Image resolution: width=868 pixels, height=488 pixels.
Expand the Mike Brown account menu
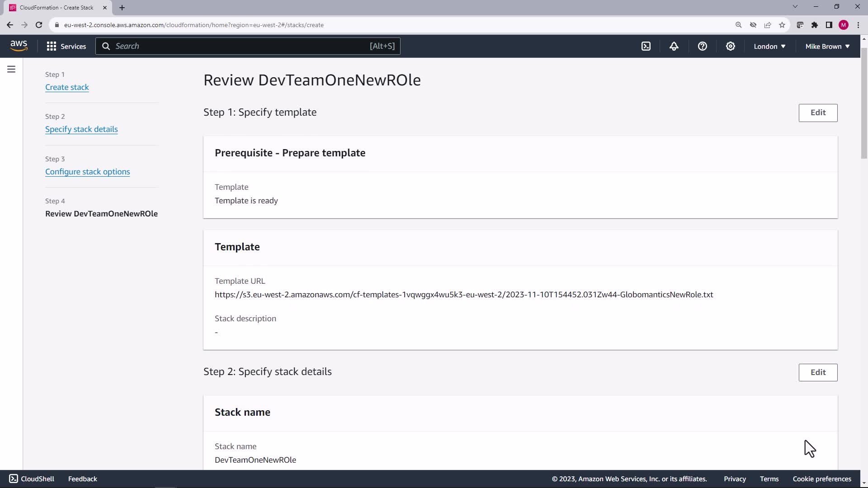point(827,46)
